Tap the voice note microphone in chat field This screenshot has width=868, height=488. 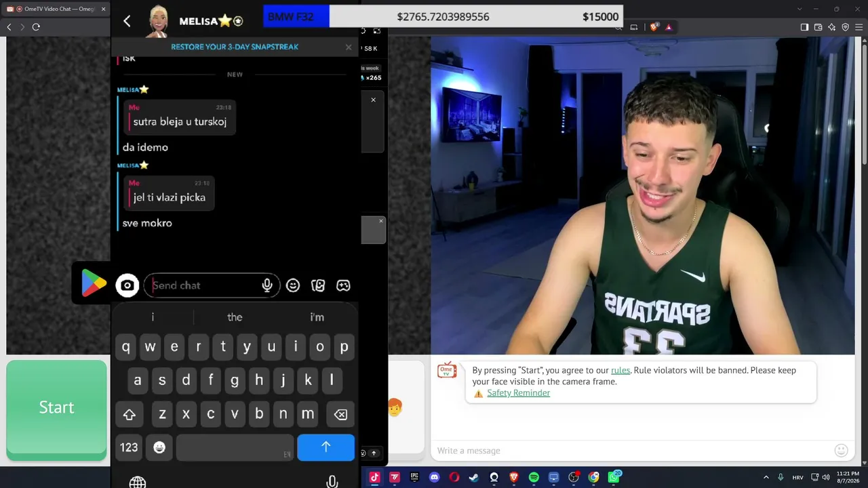(x=267, y=285)
